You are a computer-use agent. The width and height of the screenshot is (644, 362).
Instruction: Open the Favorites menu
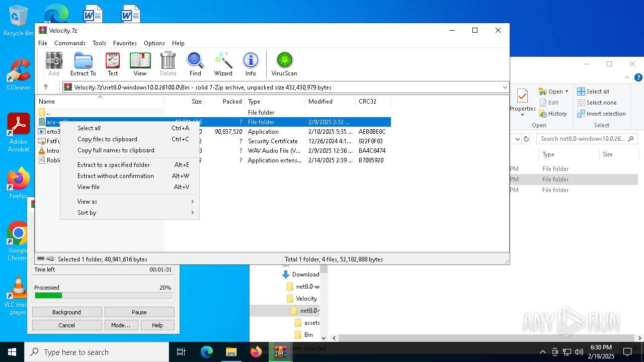point(125,43)
